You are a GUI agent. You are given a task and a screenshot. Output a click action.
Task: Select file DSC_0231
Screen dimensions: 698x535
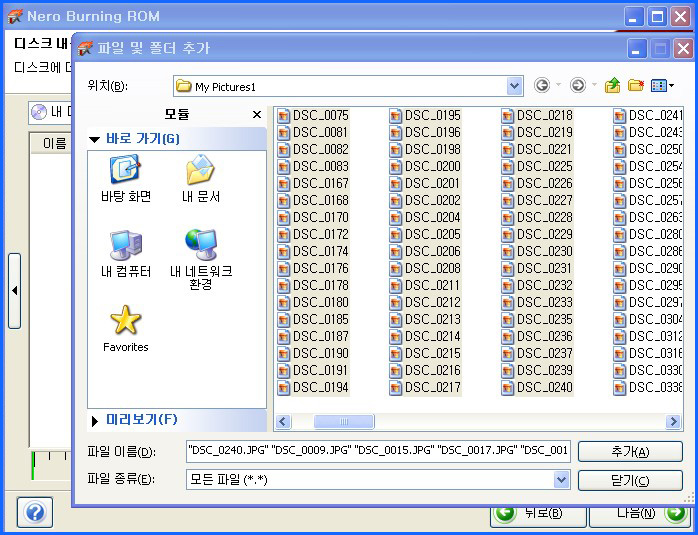coord(537,268)
